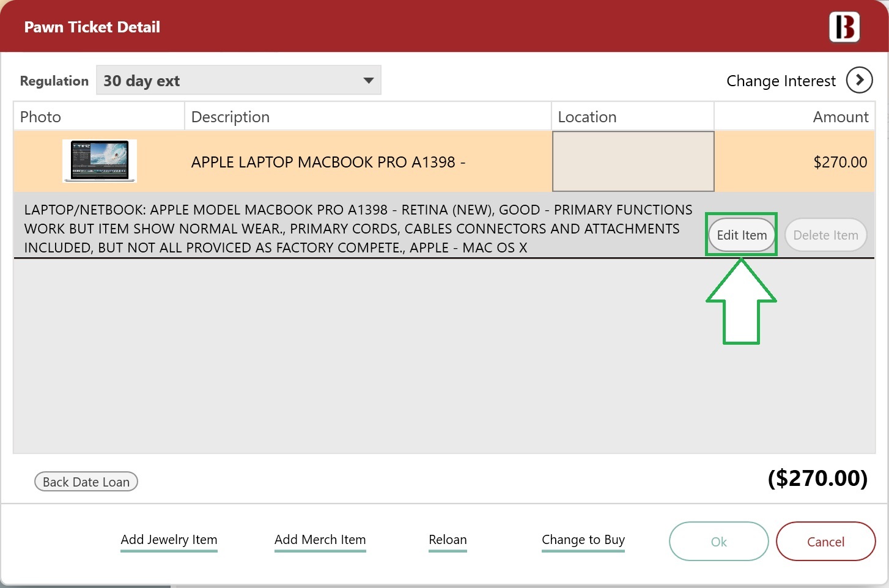This screenshot has width=889, height=588.
Task: Open the Regulation dropdown showing 30 day ext
Action: tap(238, 80)
